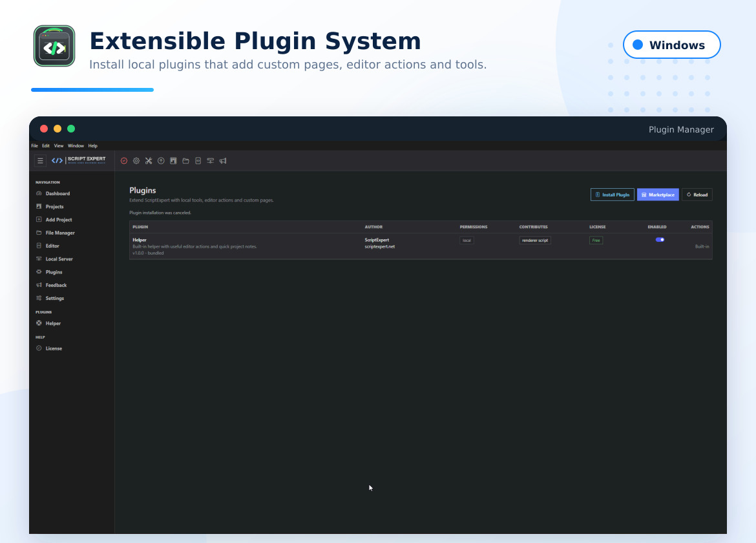756x543 pixels.
Task: Open settings via the gear toolbar icon
Action: click(x=136, y=161)
